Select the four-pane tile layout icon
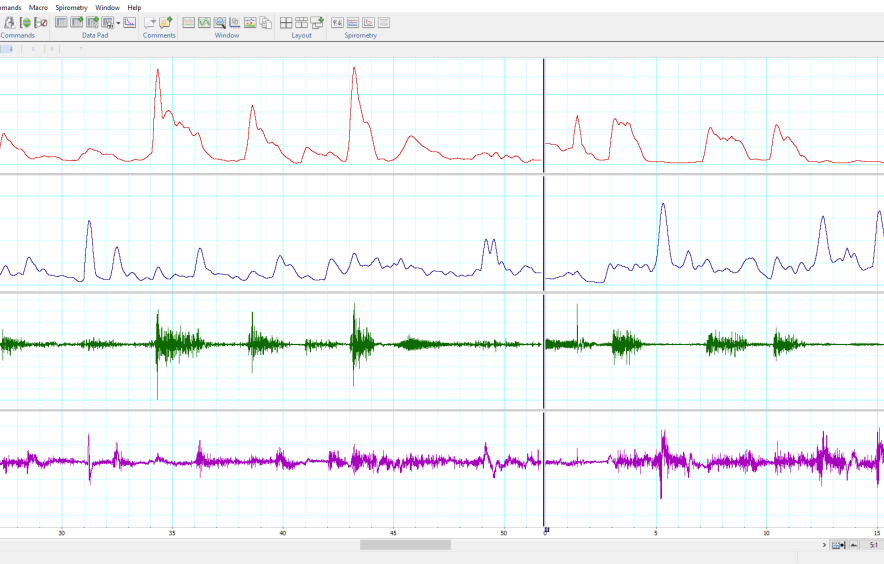The image size is (884, 564). pos(286,23)
